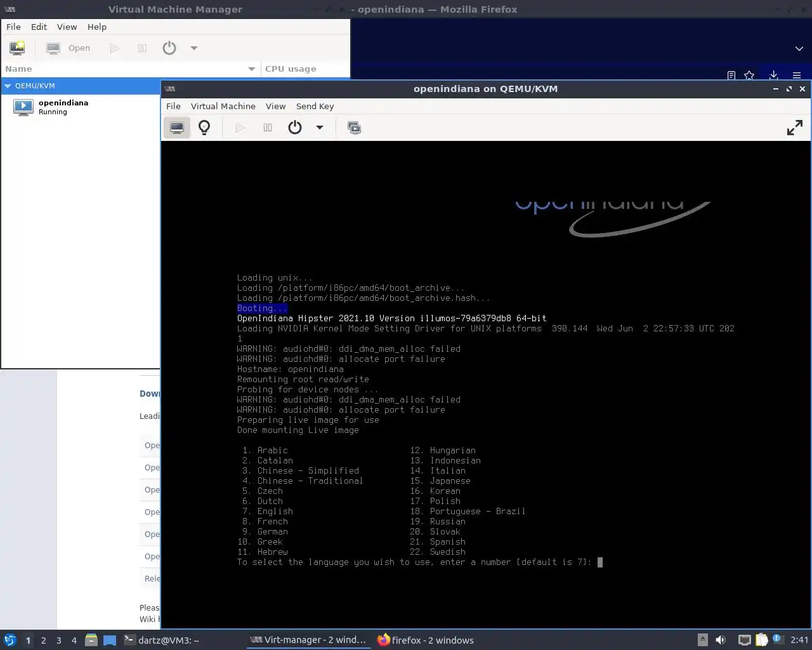This screenshot has height=650, width=812.
Task: Activate the dartz@VM3 terminal task
Action: point(162,640)
